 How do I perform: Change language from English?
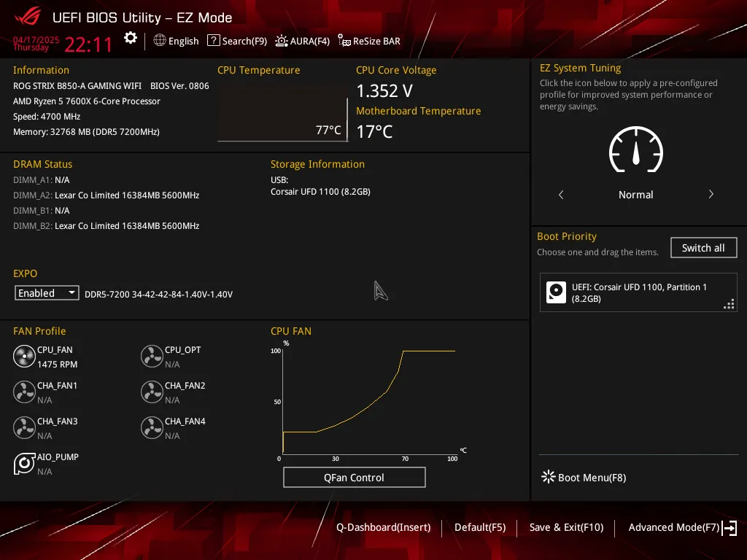point(183,41)
